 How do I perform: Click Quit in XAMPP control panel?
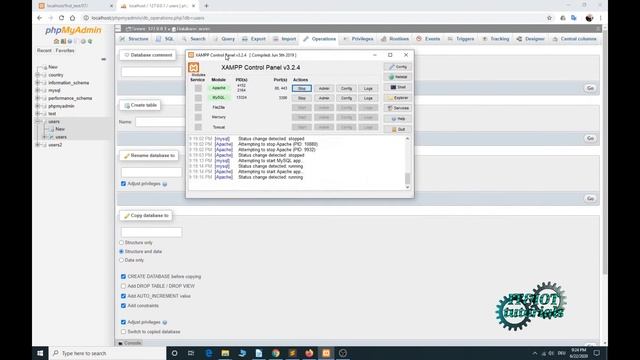point(398,129)
